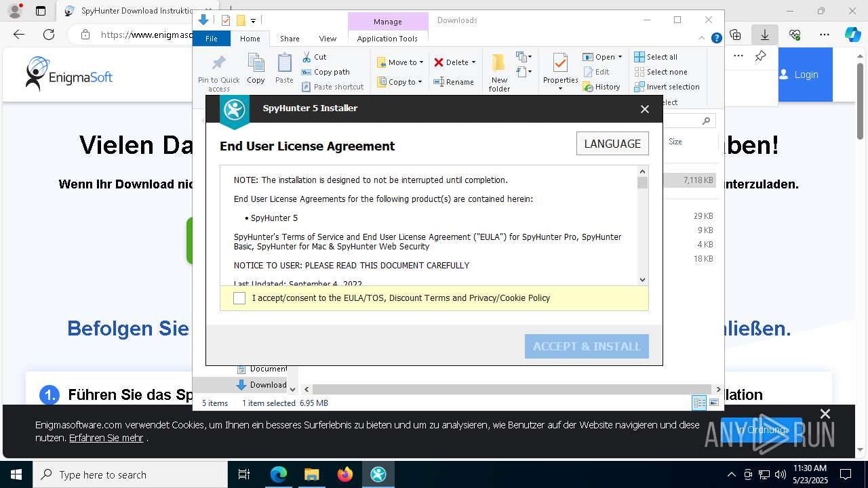Viewport: 868px width, 488px height.
Task: Switch to the Share ribbon tab
Action: pos(290,39)
